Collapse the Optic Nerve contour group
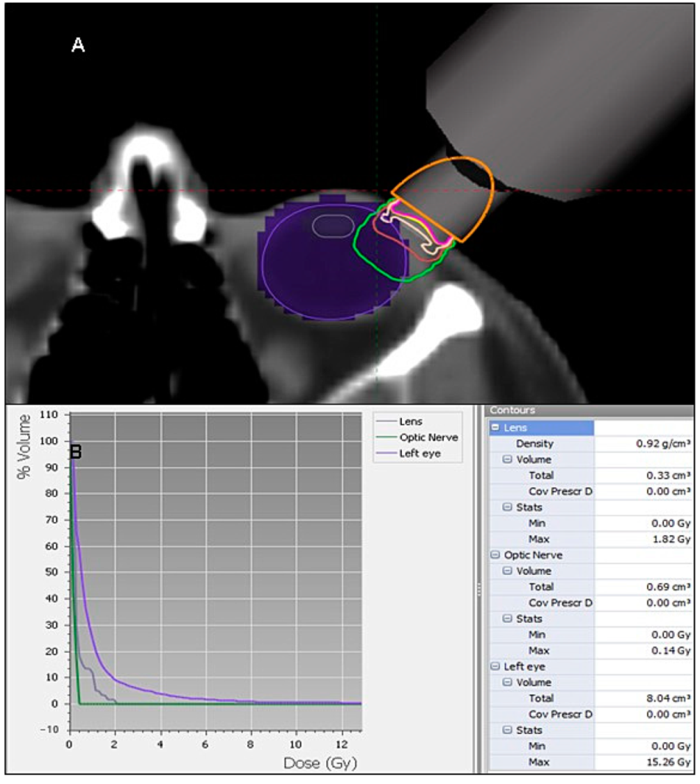Image resolution: width=700 pixels, height=784 pixels. click(x=495, y=555)
